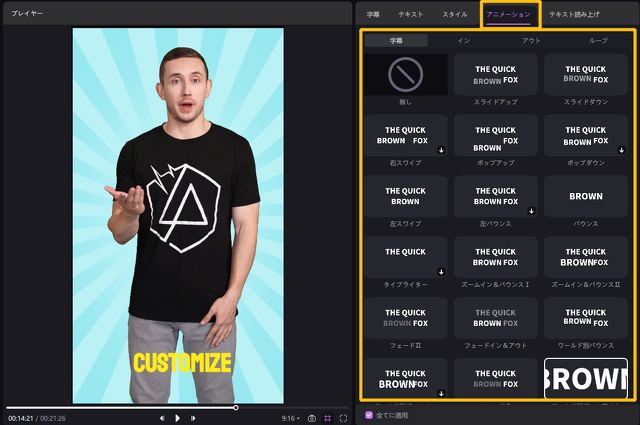Open the テキスト tab

point(411,15)
